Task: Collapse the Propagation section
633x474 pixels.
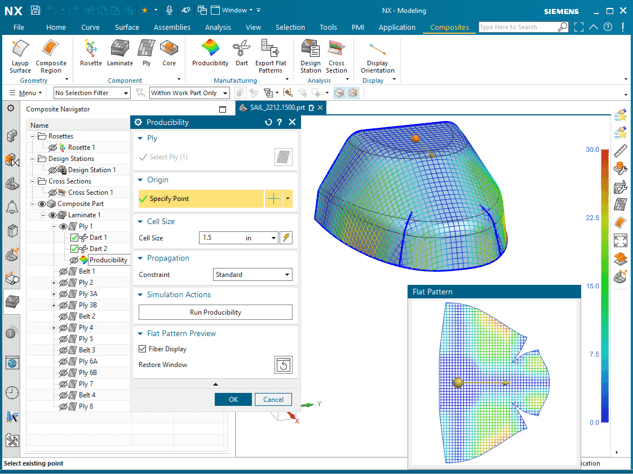Action: point(140,258)
